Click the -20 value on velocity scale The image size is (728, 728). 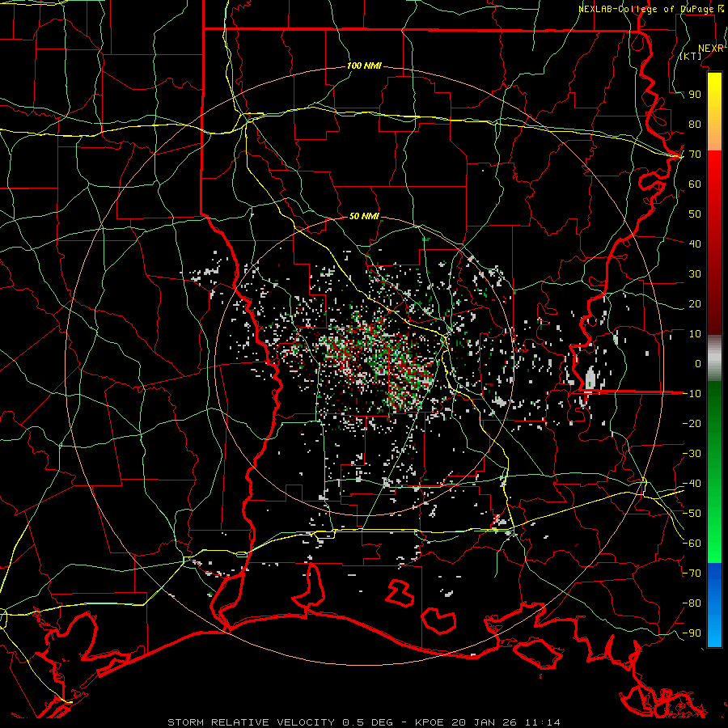(692, 423)
